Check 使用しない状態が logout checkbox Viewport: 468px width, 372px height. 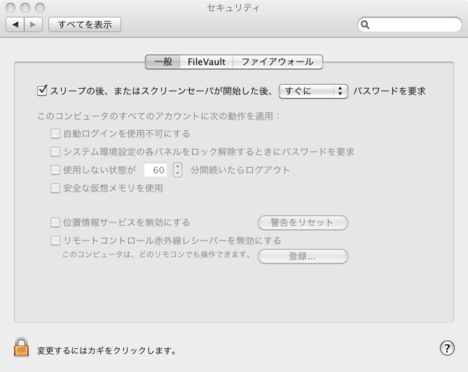pyautogui.click(x=55, y=170)
